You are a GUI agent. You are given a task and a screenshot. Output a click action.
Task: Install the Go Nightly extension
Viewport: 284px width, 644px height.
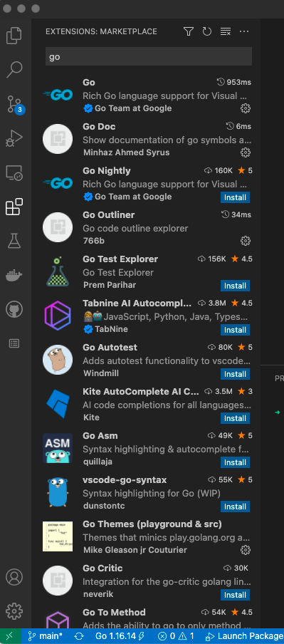(235, 197)
